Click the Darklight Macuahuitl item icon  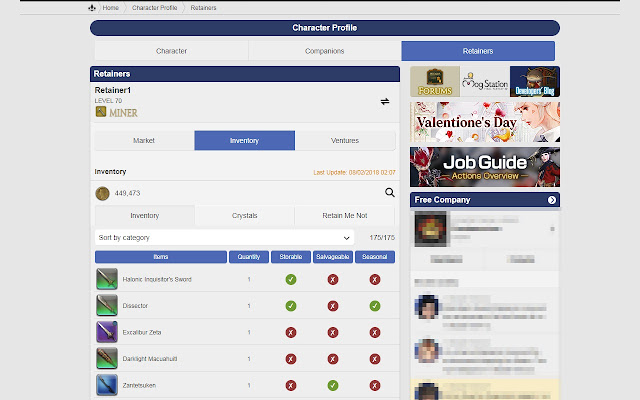tap(107, 358)
